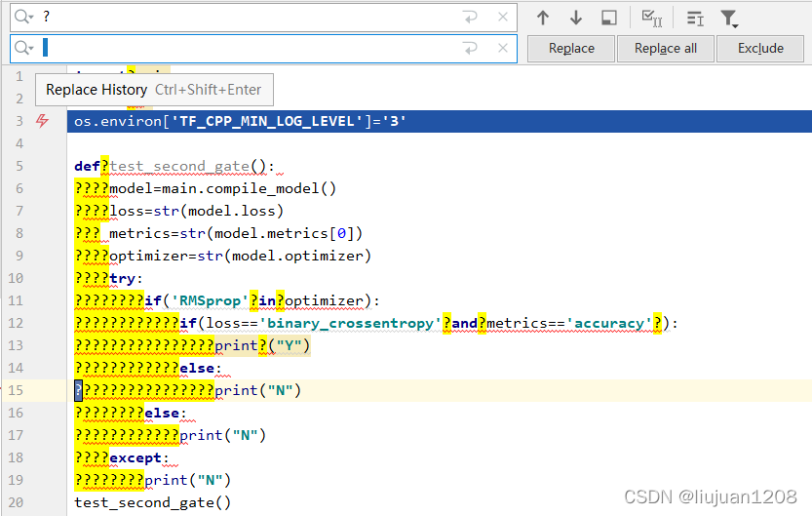Image resolution: width=812 pixels, height=516 pixels.
Task: Click the def keyword on line 5
Action: tap(87, 166)
